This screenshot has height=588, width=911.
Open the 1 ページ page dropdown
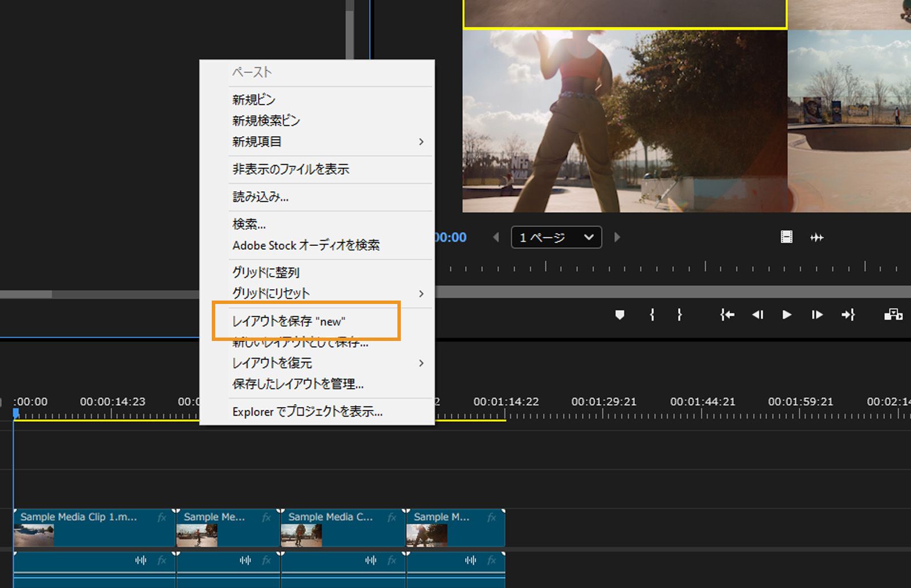pos(556,237)
